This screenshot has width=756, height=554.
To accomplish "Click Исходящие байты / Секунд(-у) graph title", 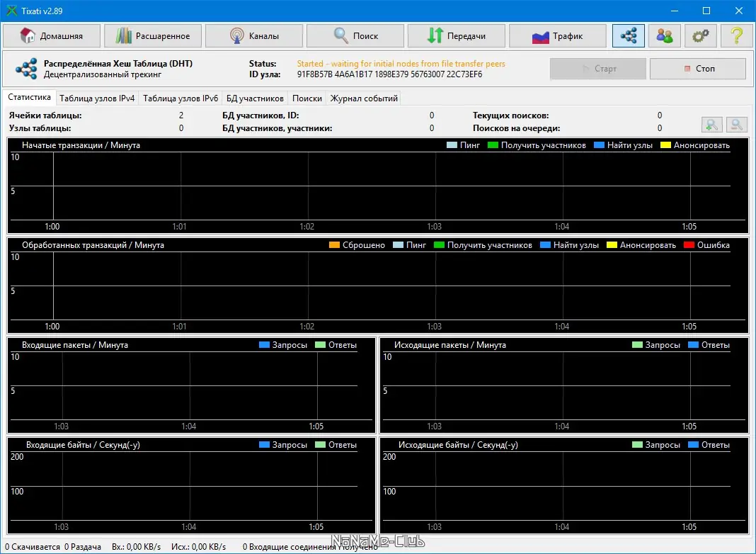I will [x=458, y=445].
